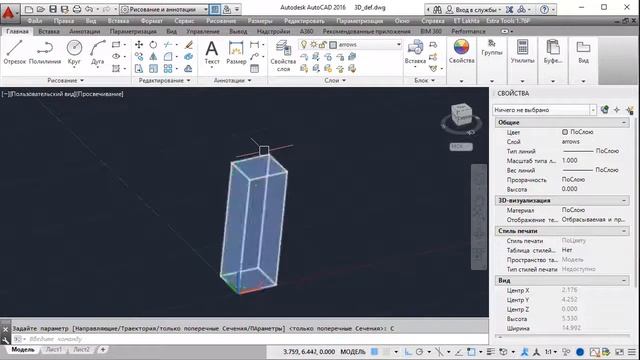Screen dimensions: 640x360
Task: Add a new layout with plus button
Action: 103,349
